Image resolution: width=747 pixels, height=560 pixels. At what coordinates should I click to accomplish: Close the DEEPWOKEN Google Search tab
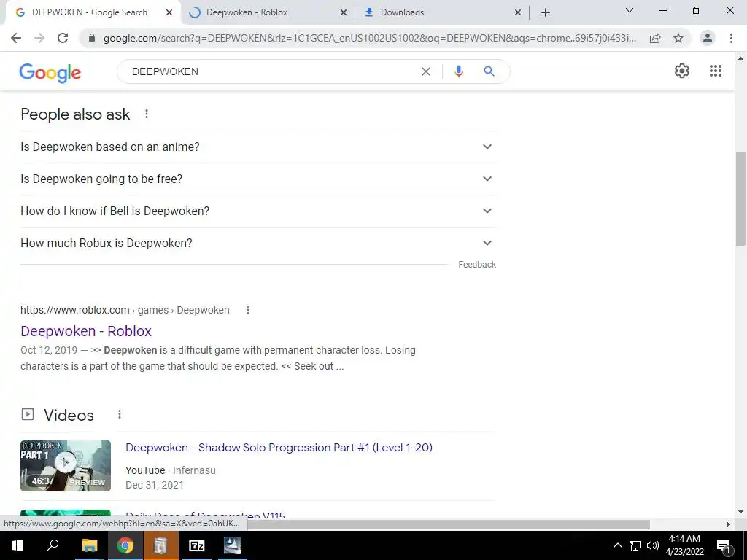[169, 12]
